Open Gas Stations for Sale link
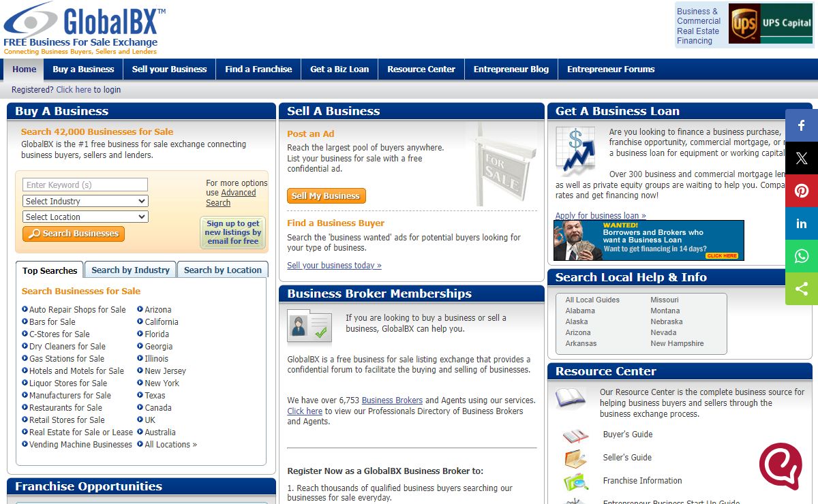 pos(67,359)
